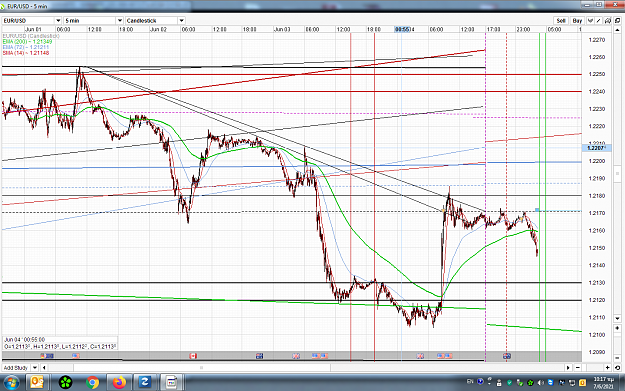Image resolution: width=625 pixels, height=391 pixels.
Task: Click the chart style icon next to Buy
Action: (590, 20)
